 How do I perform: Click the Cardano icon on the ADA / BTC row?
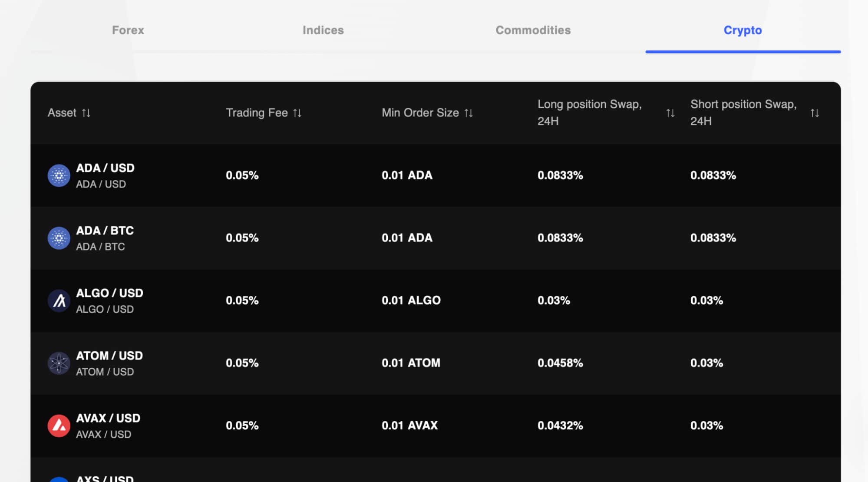pos(59,238)
